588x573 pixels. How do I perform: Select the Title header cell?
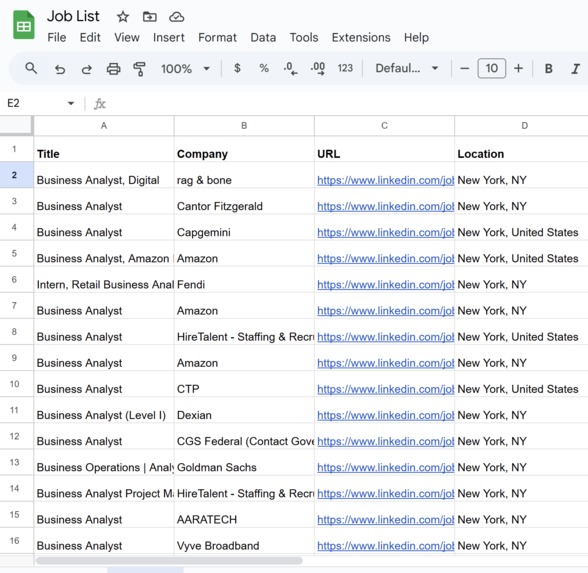click(104, 149)
